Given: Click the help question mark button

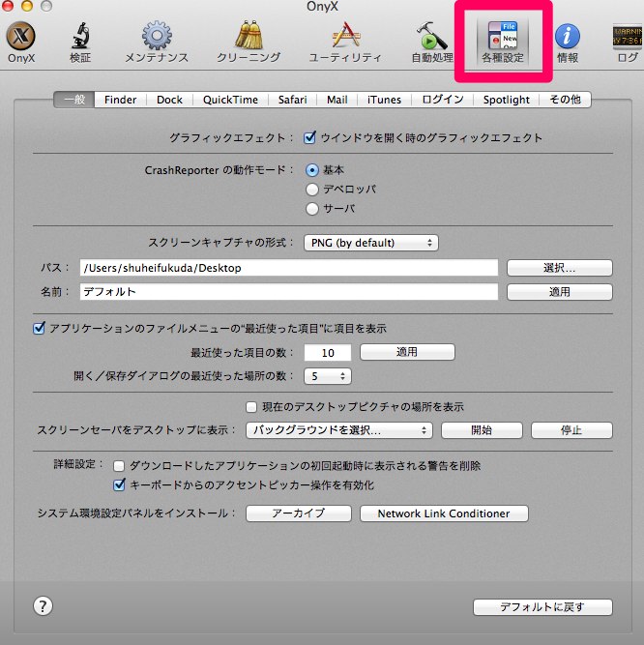Looking at the screenshot, I should pyautogui.click(x=43, y=606).
